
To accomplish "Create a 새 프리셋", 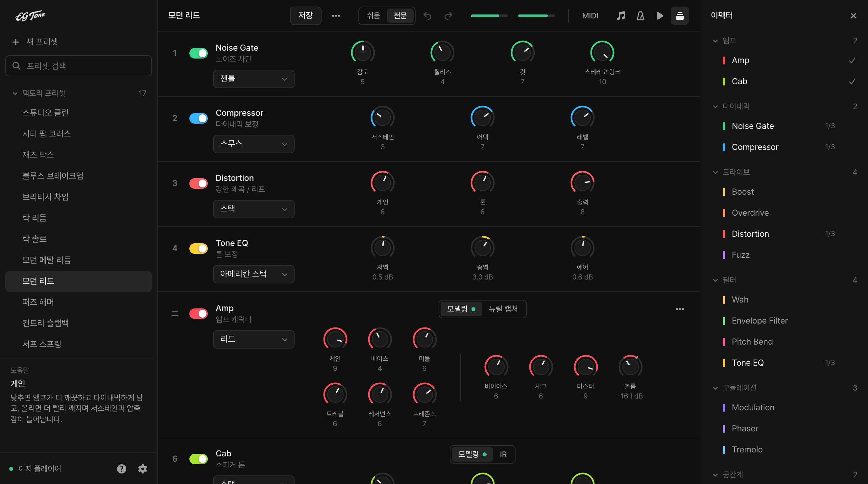I will (35, 42).
